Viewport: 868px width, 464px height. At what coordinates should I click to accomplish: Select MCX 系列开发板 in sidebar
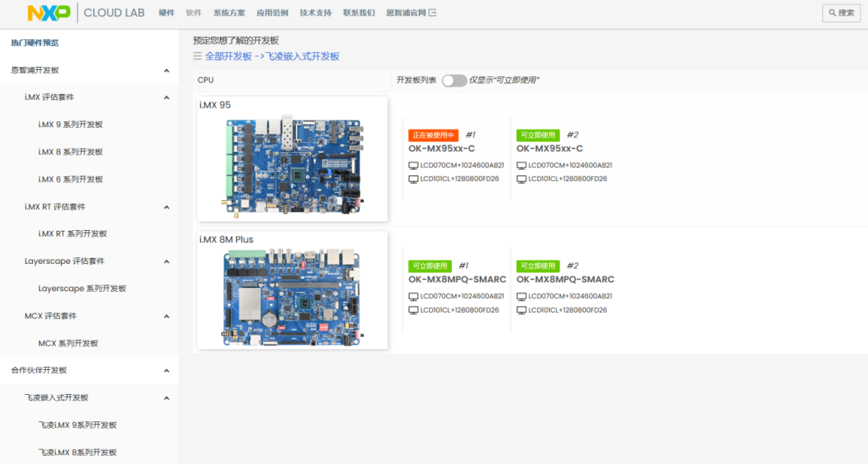[x=68, y=343]
